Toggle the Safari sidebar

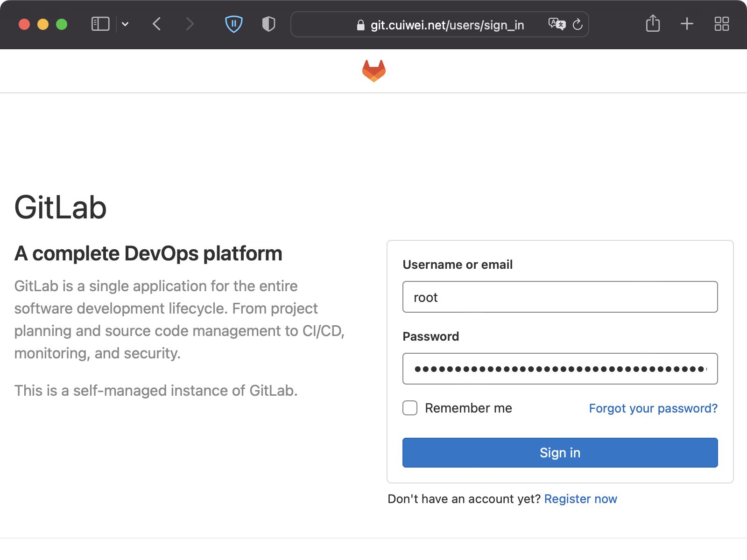tap(100, 24)
